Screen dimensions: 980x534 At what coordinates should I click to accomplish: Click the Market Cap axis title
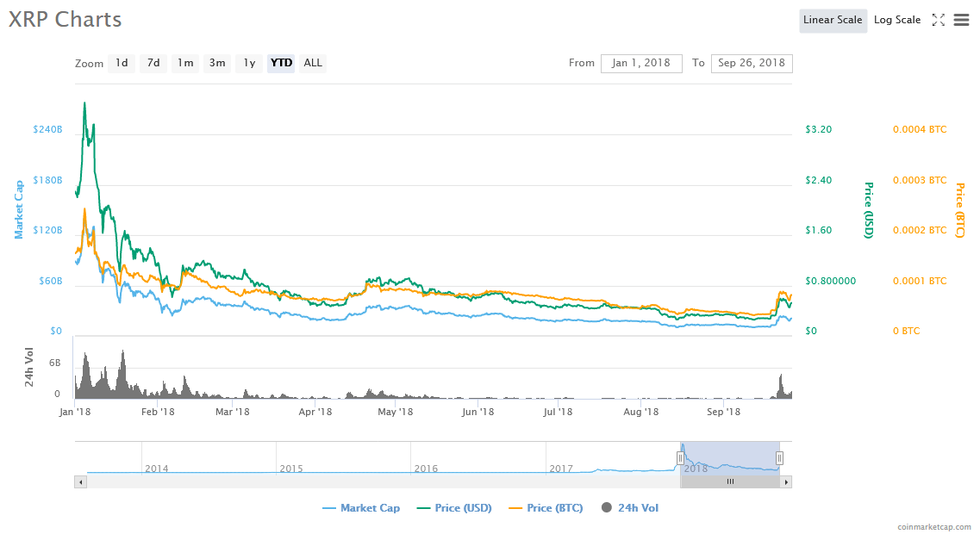coord(19,210)
